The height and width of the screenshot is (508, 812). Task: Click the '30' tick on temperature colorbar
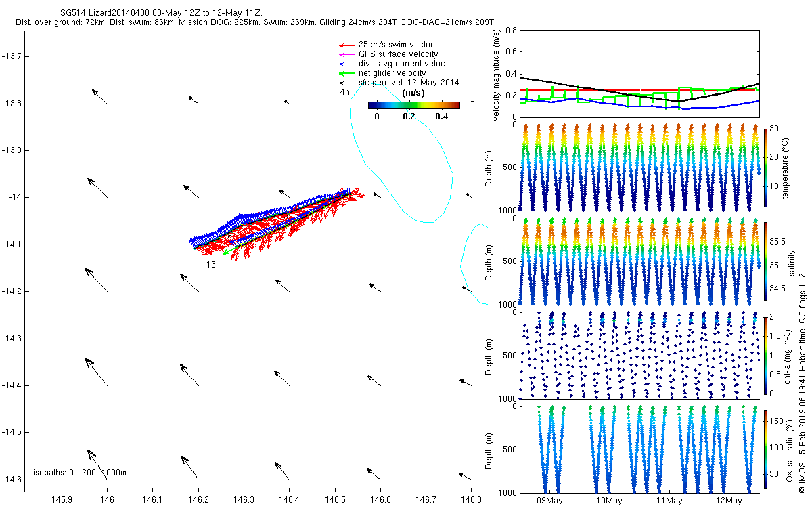(x=775, y=129)
